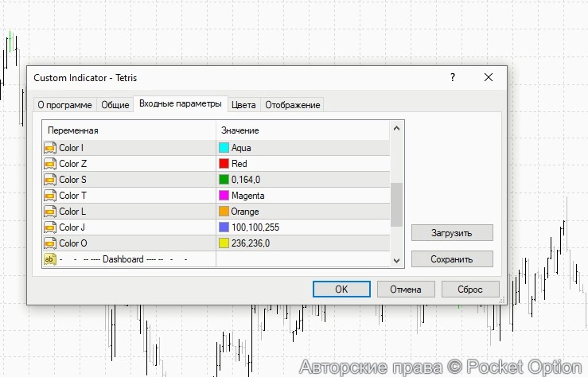Image resolution: width=588 pixels, height=377 pixels.
Task: Click the Color S variable icon
Action: click(x=50, y=180)
